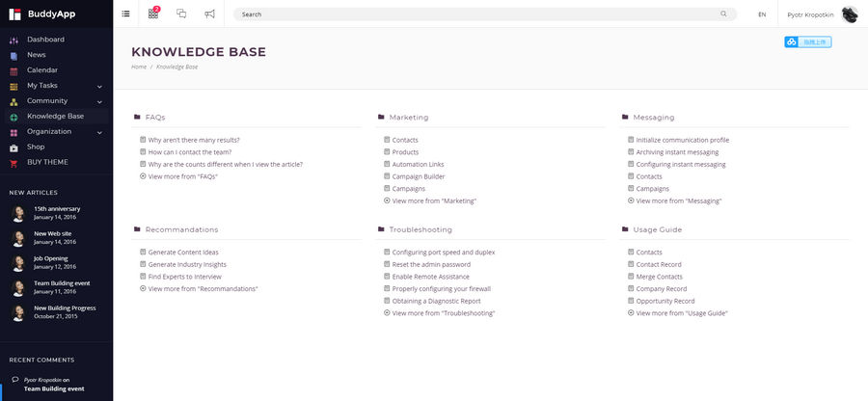Screen dimensions: 868x401
Task: Click document icon beside Products
Action: 387,151
